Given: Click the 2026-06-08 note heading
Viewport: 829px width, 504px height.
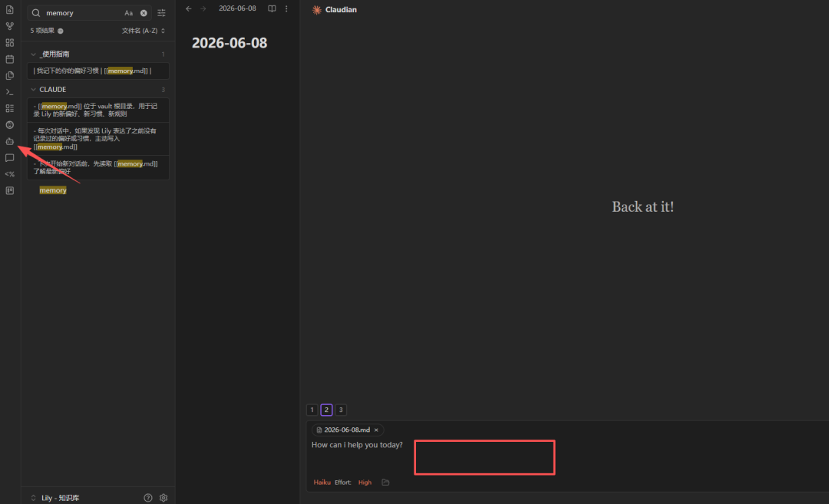Looking at the screenshot, I should pos(230,43).
